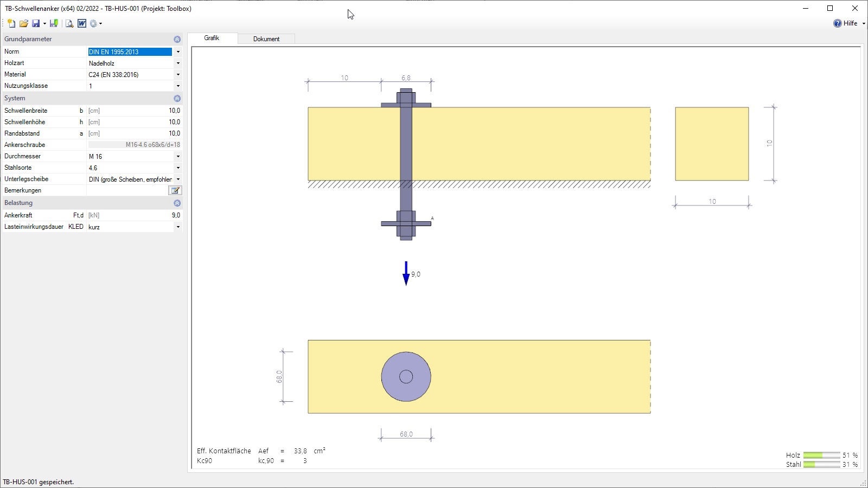The width and height of the screenshot is (868, 488).
Task: Click the Eff. Kontaktfläche value 33,8
Action: tap(301, 451)
